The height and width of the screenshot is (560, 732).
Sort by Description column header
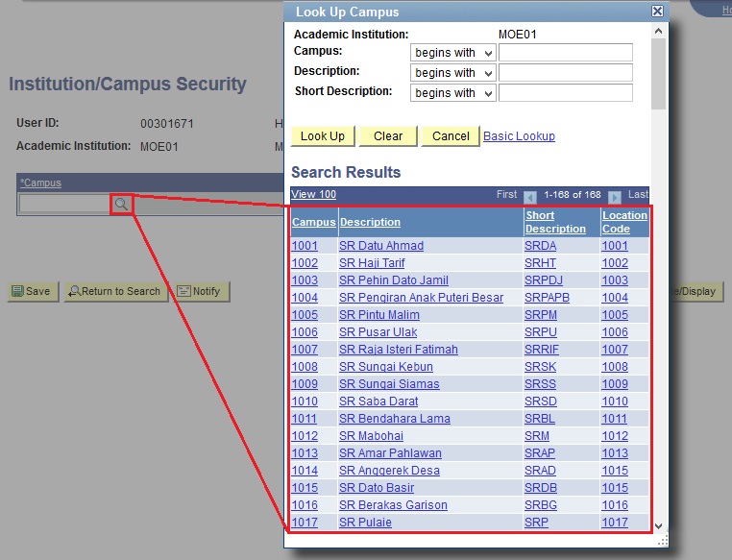[370, 222]
